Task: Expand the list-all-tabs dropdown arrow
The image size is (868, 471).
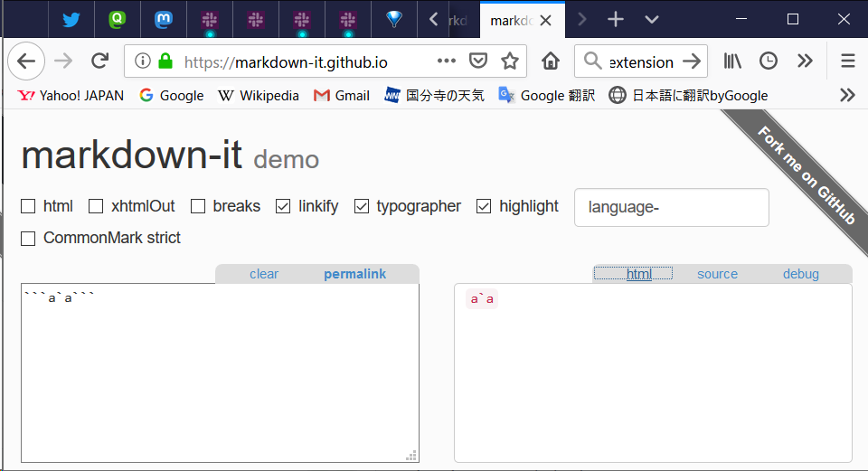Action: pos(652,20)
